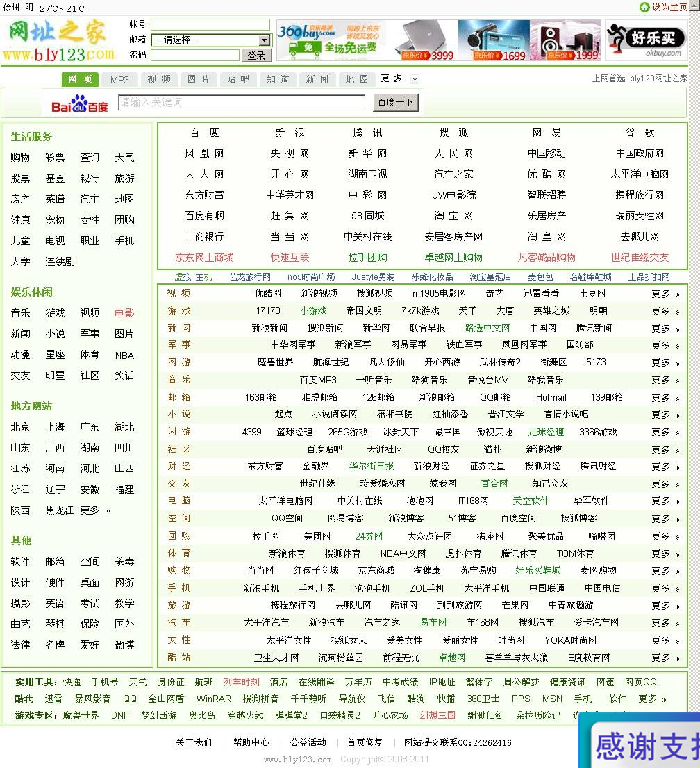Click the Baidu logo beside search box

[80, 103]
